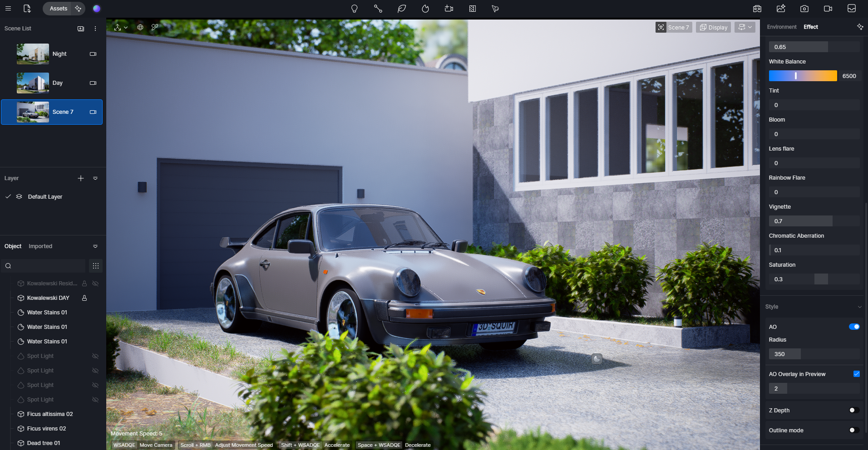Click the file import icon
Viewport: 868px width, 450px height.
tap(27, 9)
